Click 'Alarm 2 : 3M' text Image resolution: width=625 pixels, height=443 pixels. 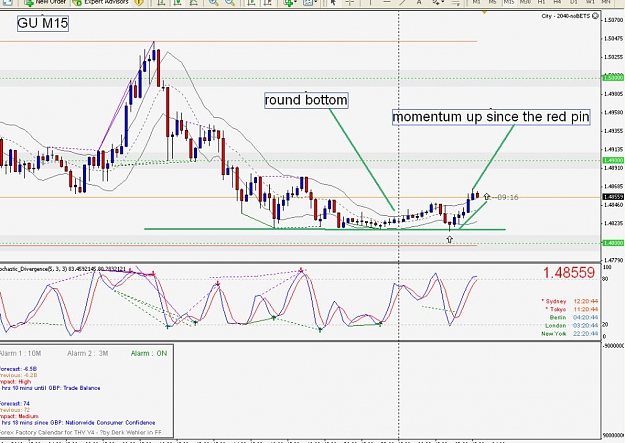tap(88, 353)
